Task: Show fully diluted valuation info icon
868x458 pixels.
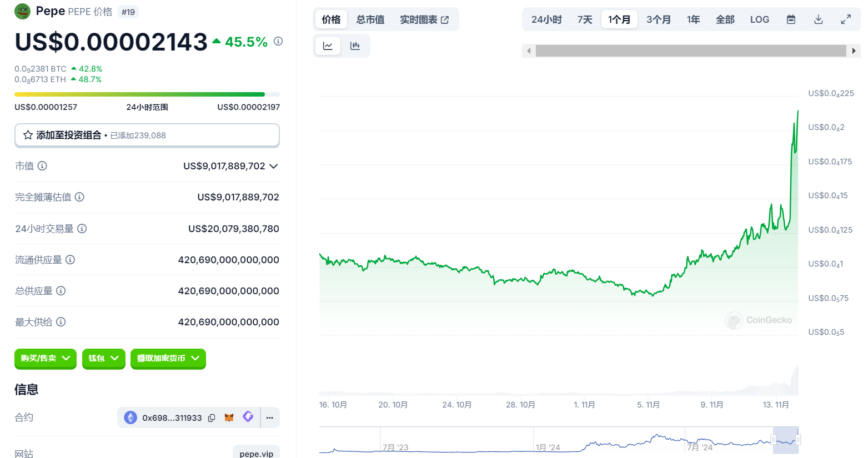Action: (79, 197)
